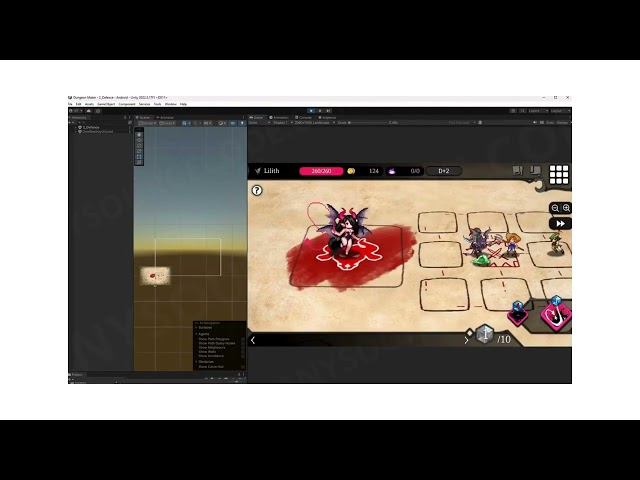
Task: Open the Hierarchy add object dropdown
Action: [x=72, y=122]
